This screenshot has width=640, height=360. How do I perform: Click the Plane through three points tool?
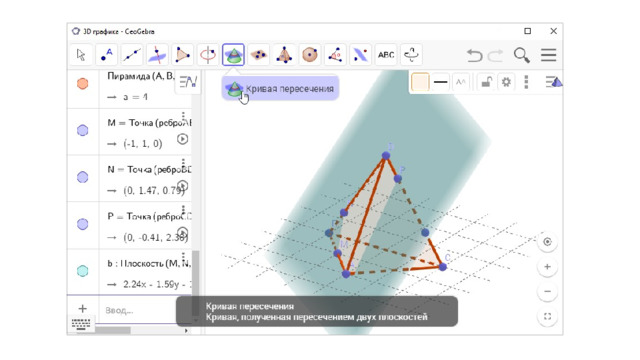click(x=259, y=55)
